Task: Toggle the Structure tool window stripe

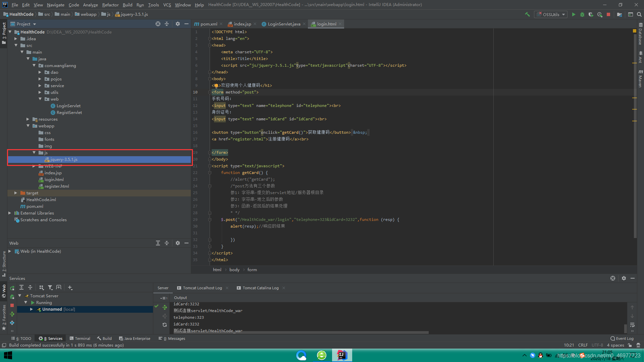Action: [4, 264]
